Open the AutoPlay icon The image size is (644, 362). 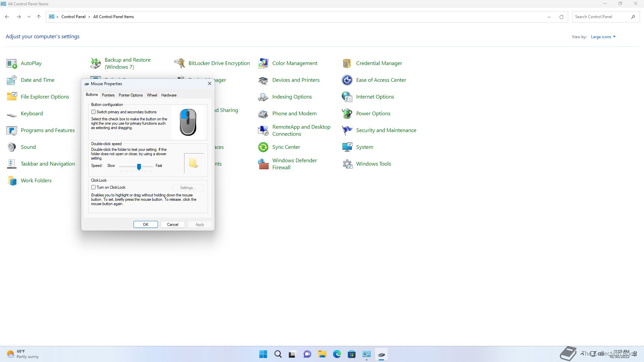(x=12, y=63)
